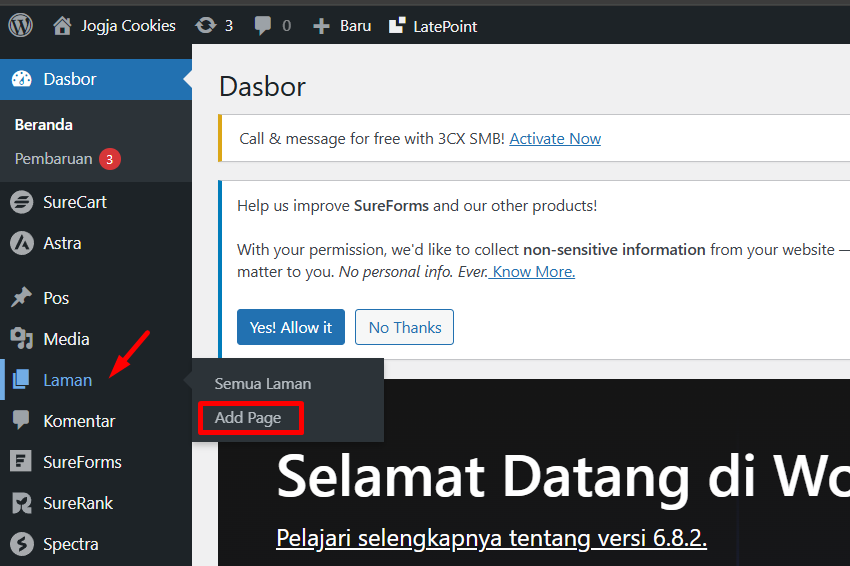Screen dimensions: 850x566
Task: Click the Know More link
Action: tap(533, 272)
